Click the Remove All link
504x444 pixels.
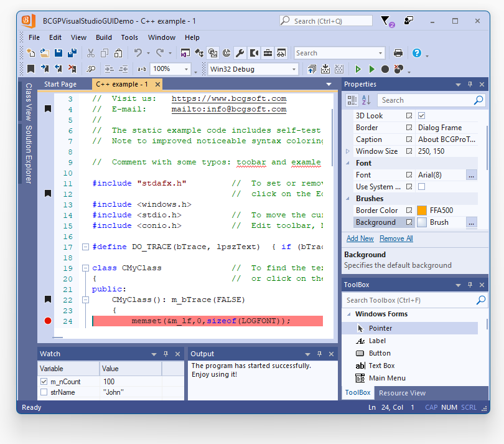tap(396, 239)
